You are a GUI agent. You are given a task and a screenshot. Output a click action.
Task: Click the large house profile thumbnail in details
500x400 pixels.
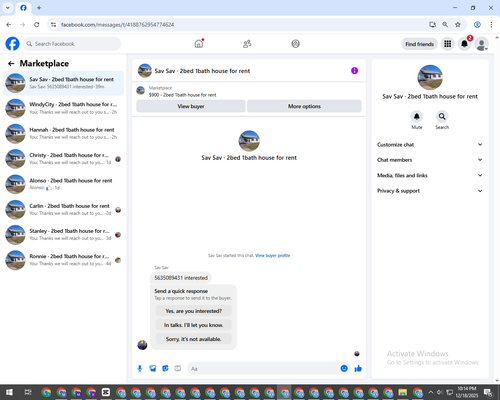point(430,77)
